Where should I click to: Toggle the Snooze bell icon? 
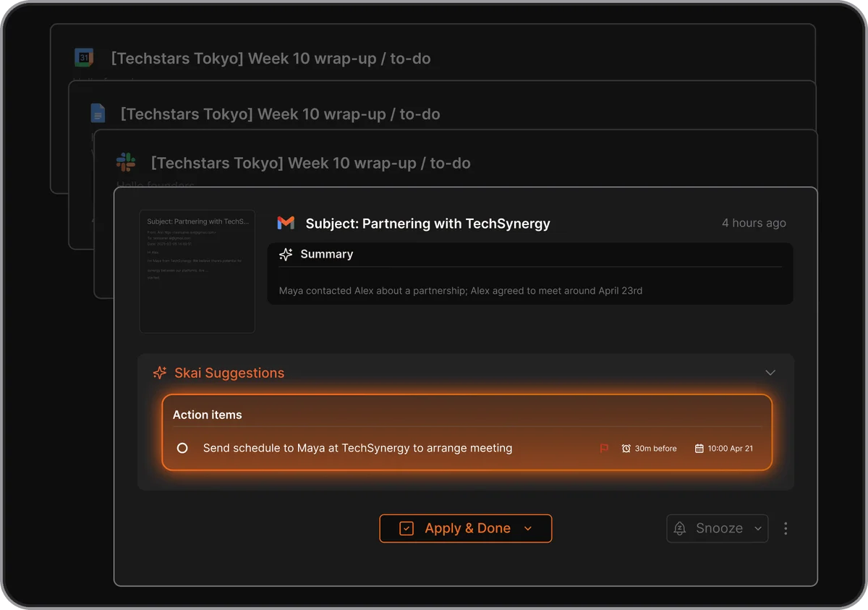point(680,528)
